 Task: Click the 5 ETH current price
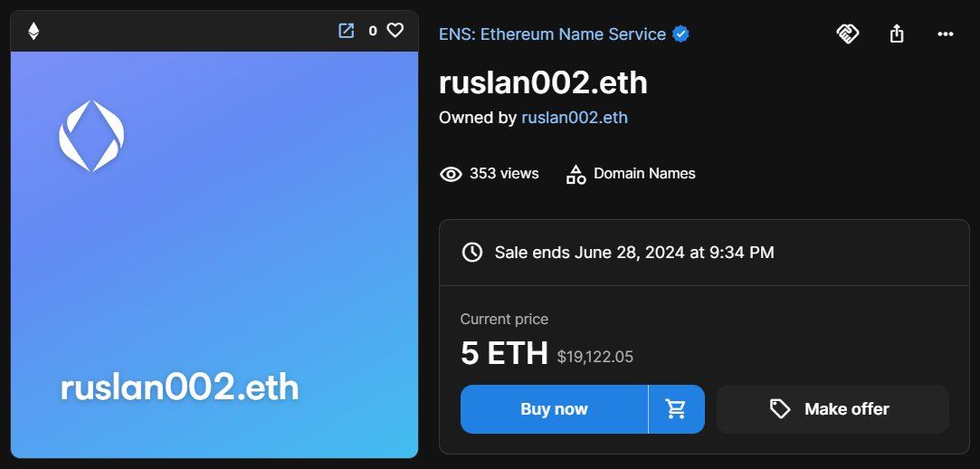pos(504,353)
